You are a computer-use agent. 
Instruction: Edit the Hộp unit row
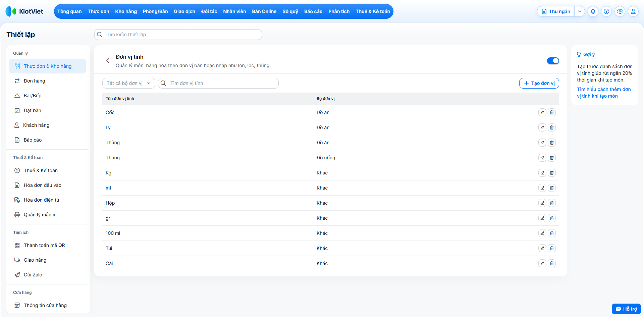pos(542,203)
